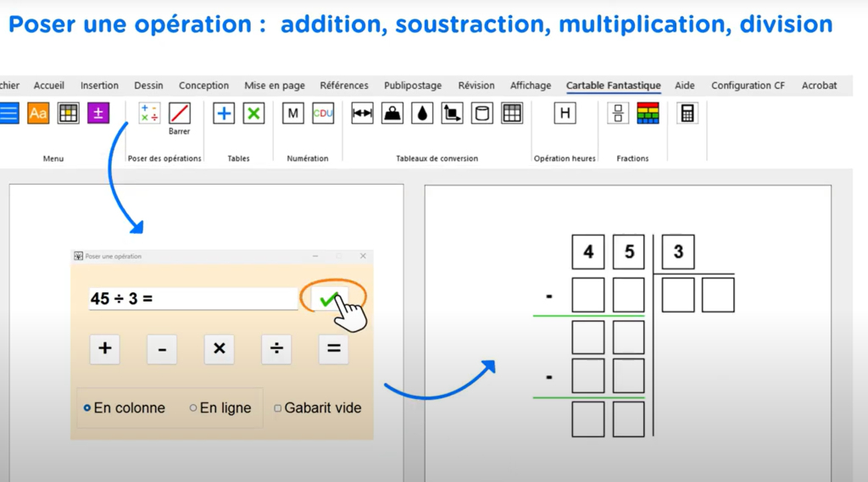868x482 pixels.
Task: Select the Barrer strike-through tool
Action: click(179, 114)
